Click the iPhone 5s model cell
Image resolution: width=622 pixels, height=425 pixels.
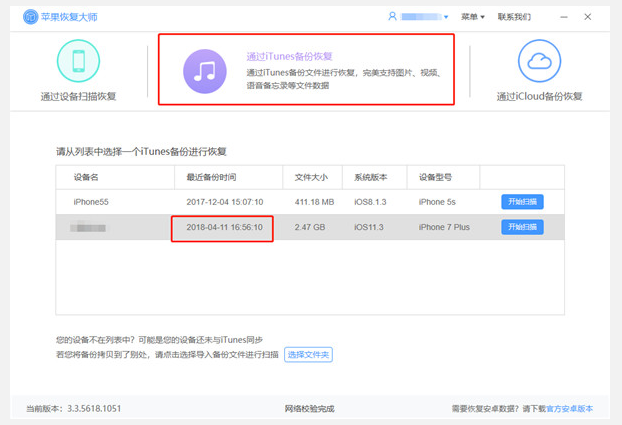pyautogui.click(x=437, y=202)
